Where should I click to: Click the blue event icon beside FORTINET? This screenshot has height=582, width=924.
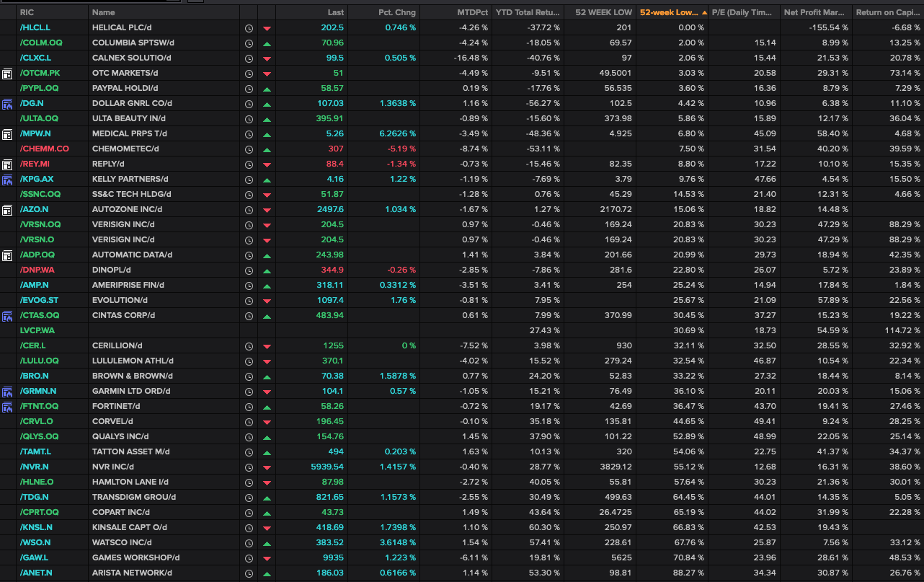pos(7,406)
